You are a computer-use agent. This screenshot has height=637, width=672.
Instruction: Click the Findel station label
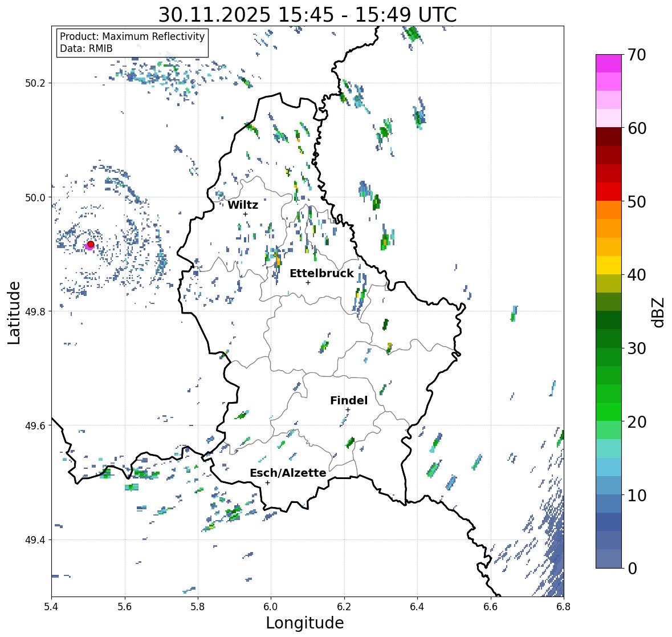tap(349, 400)
